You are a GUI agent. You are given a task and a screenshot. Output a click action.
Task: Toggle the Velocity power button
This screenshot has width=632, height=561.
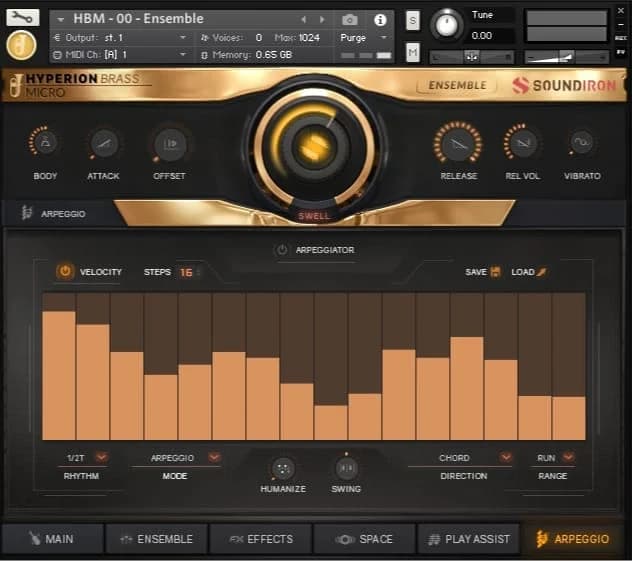tap(65, 271)
